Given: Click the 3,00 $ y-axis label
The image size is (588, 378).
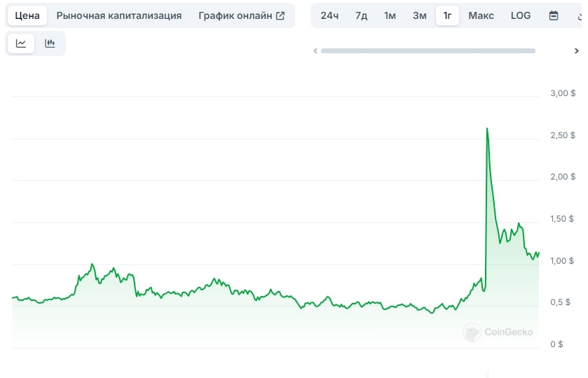Looking at the screenshot, I should coord(563,93).
